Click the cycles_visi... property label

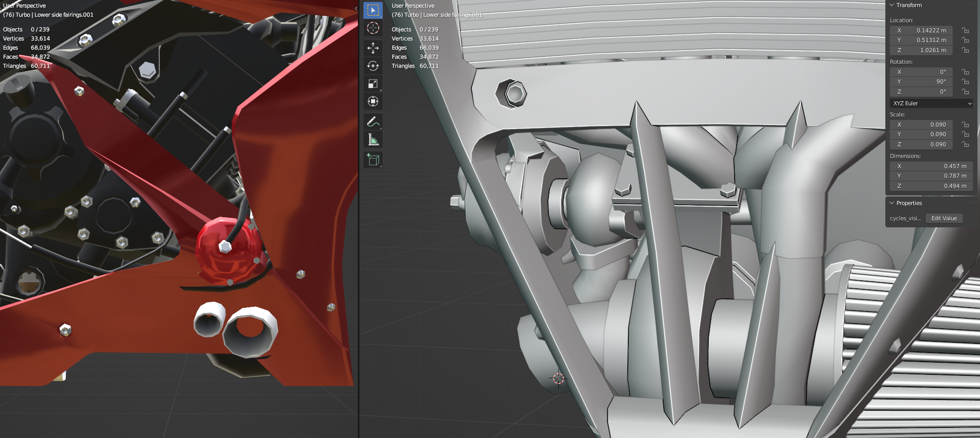[x=905, y=218]
